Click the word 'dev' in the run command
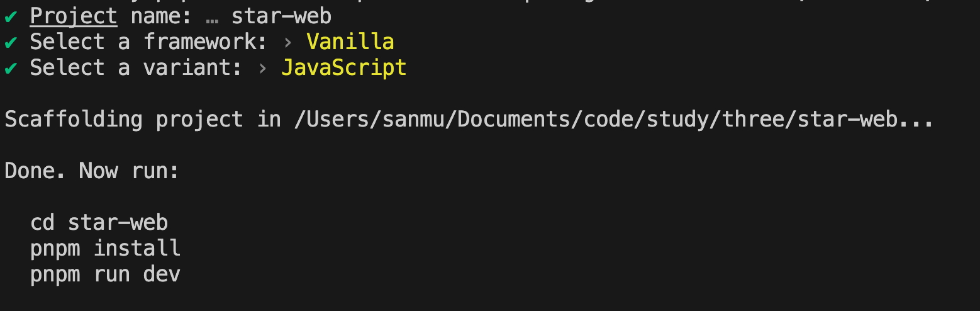The height and width of the screenshot is (311, 980). coord(162,274)
